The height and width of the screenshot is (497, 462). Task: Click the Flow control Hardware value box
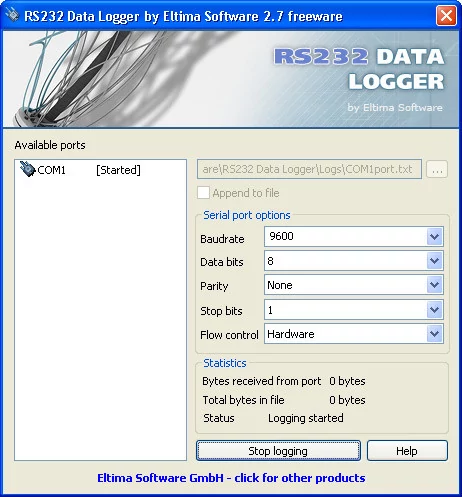pyautogui.click(x=345, y=334)
